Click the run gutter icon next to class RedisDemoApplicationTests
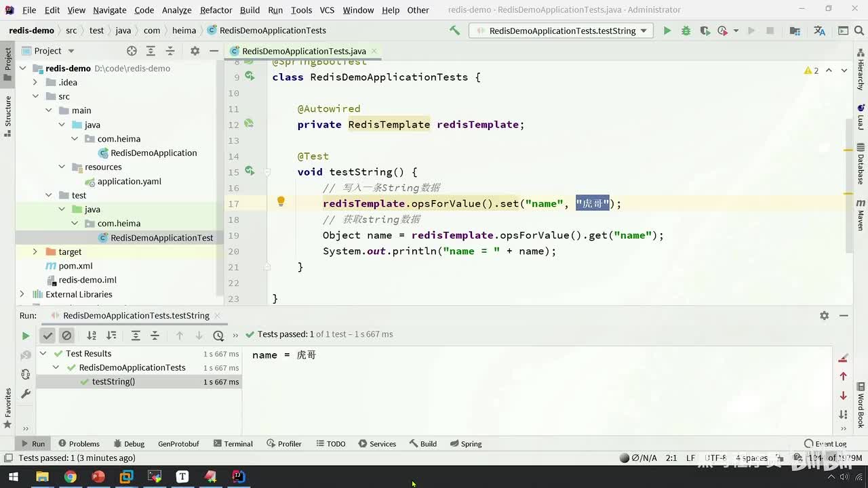 click(x=250, y=77)
